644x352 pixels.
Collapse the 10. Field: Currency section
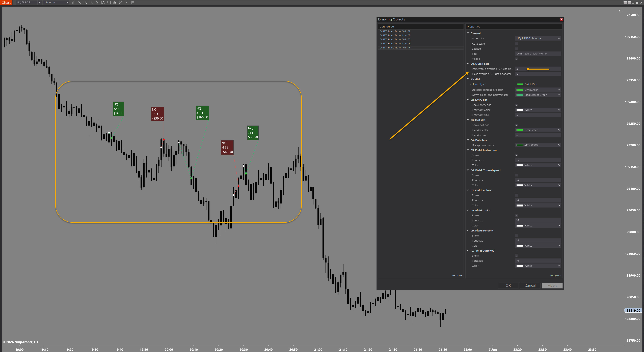pos(468,251)
